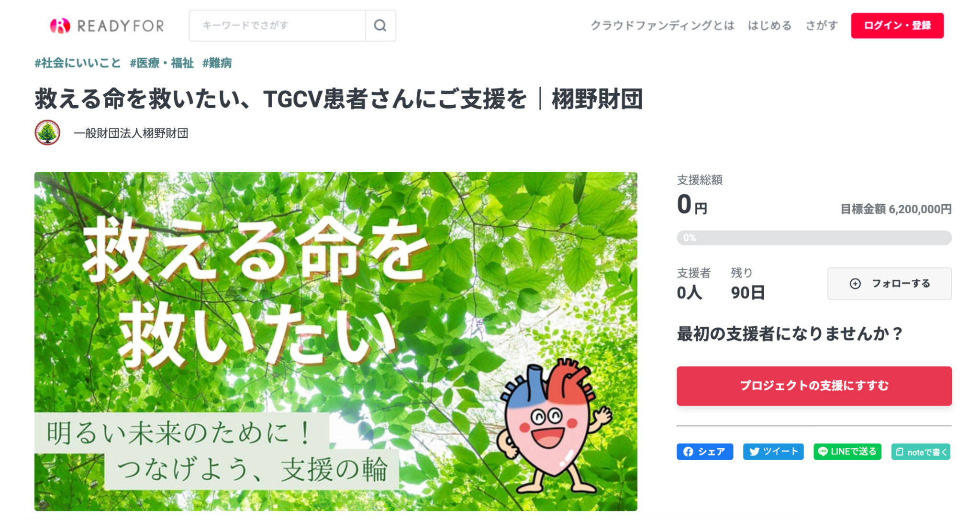The width and height of the screenshot is (980, 520).
Task: Open the はじめる menu item
Action: 770,25
